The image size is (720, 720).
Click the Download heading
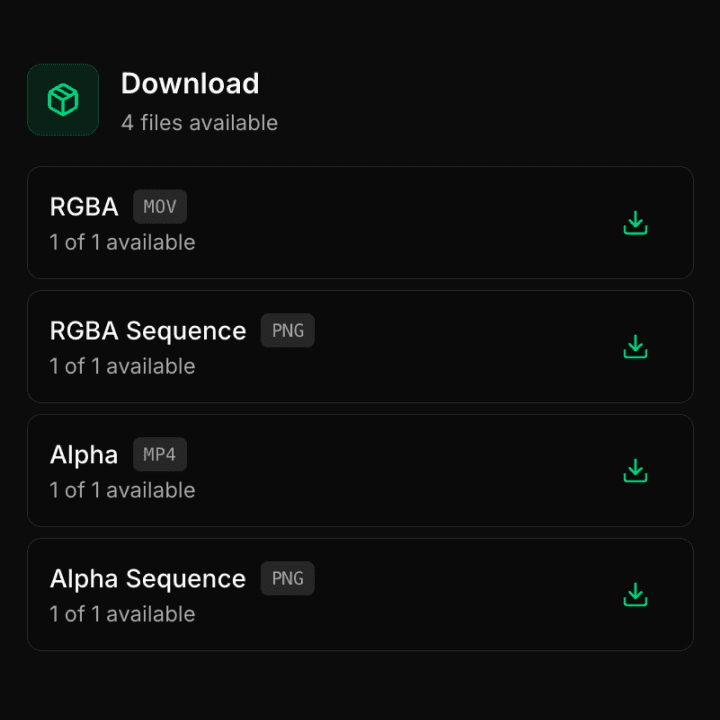[190, 84]
